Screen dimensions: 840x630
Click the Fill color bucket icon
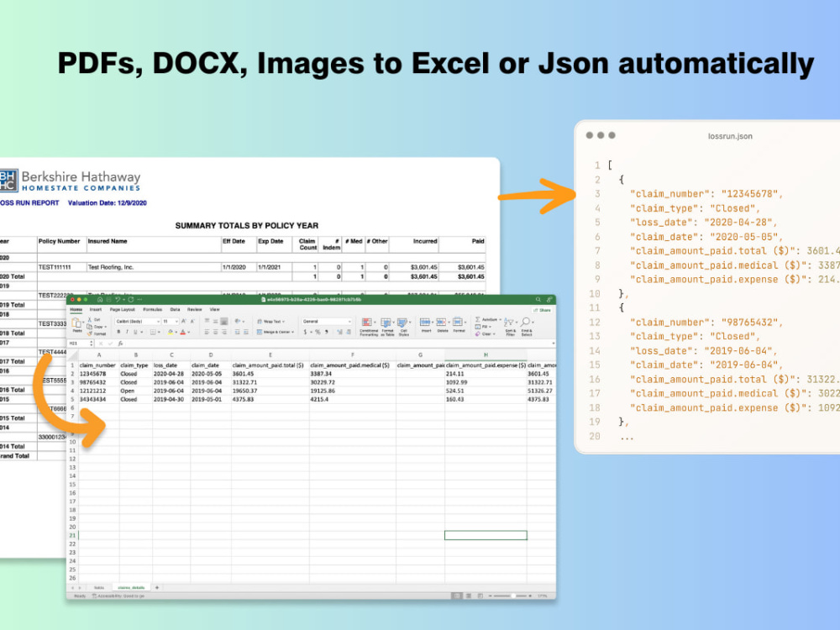click(171, 332)
